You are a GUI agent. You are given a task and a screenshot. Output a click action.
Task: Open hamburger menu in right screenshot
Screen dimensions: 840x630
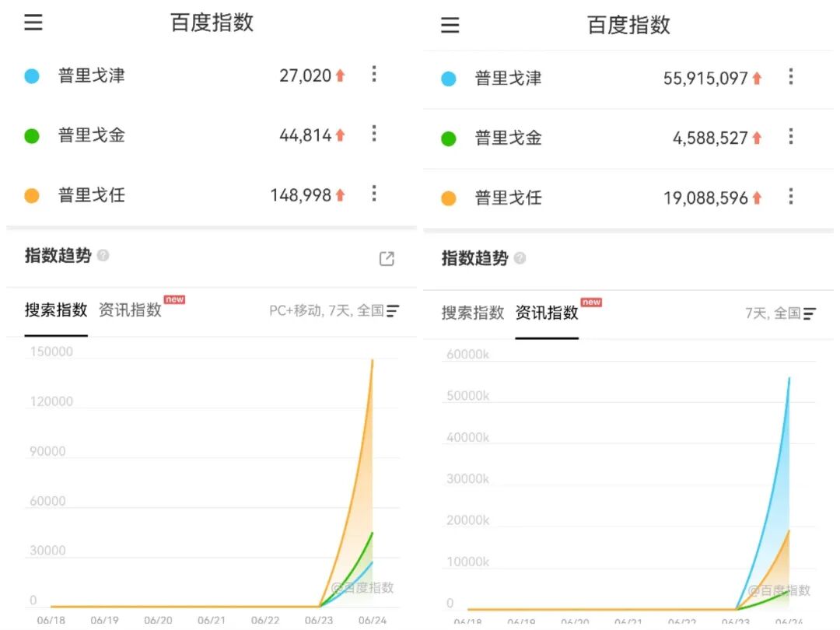(x=450, y=25)
